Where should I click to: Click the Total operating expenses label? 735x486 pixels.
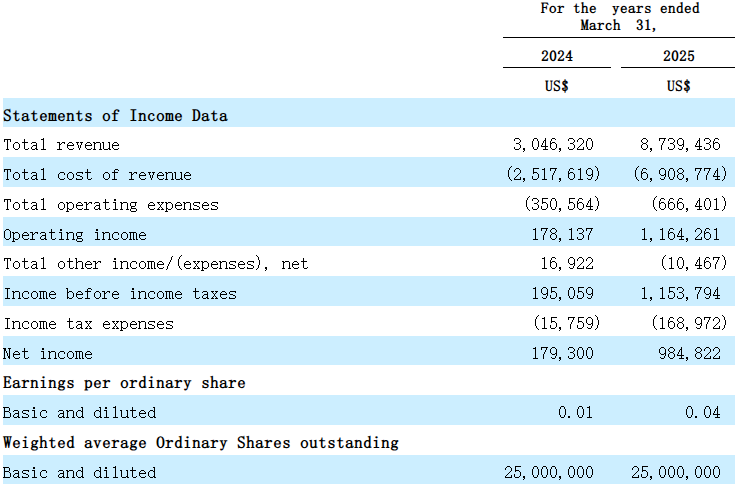[110, 205]
